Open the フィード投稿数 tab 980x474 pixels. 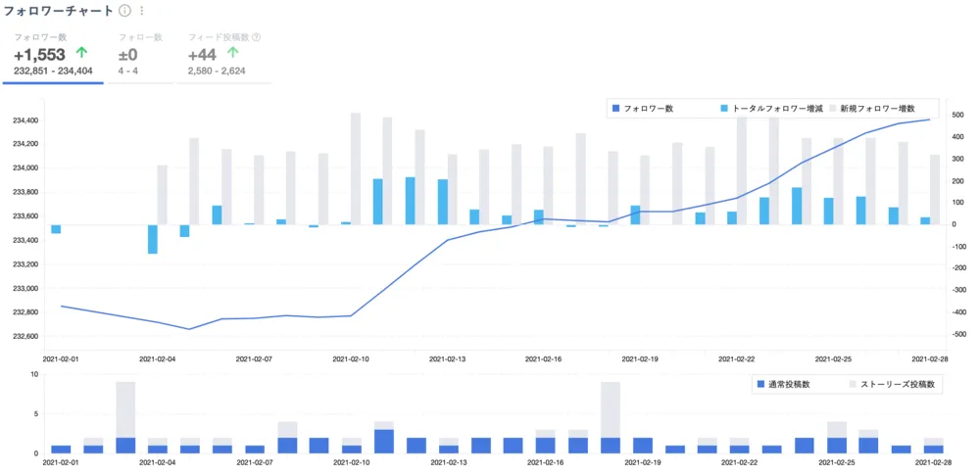click(x=223, y=55)
